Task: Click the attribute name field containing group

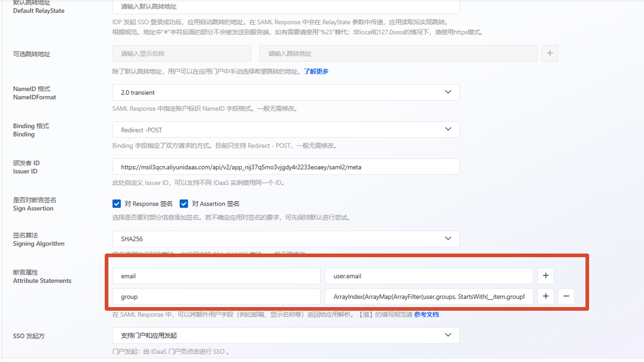Action: [x=216, y=297]
